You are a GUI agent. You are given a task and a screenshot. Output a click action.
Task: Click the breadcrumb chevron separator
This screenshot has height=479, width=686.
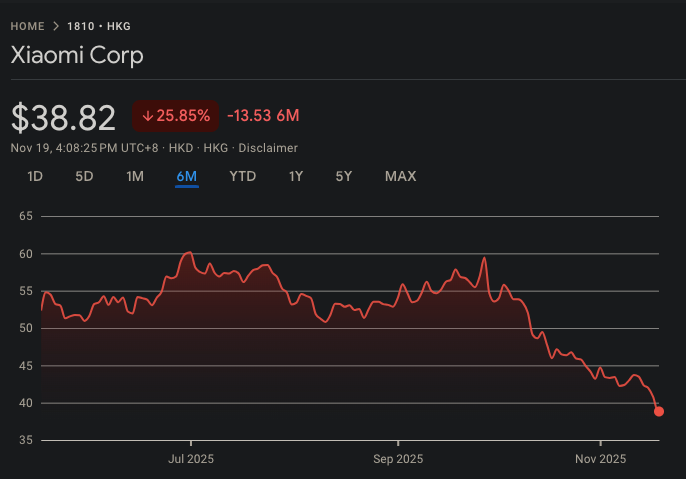56,26
